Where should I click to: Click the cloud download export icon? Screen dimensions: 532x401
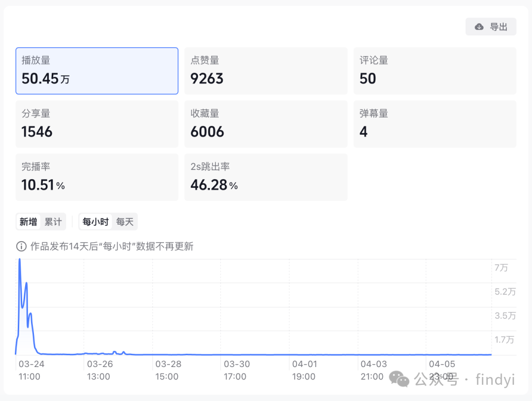(479, 27)
